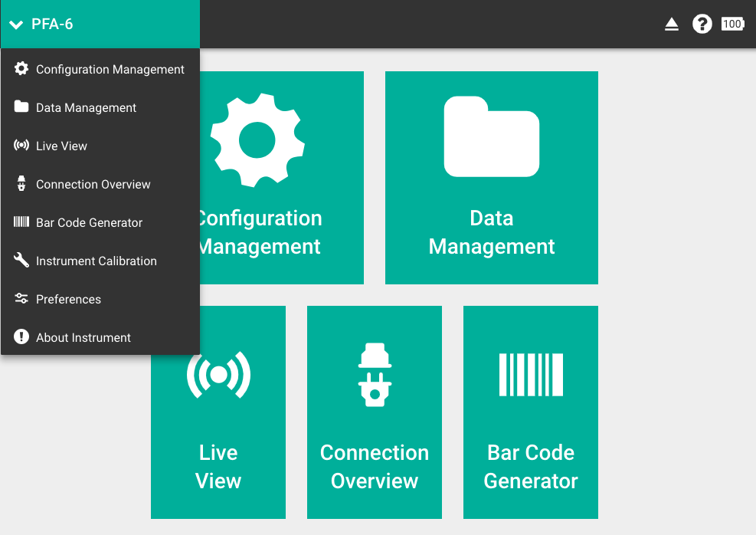Click gear icon beside Configuration Management menu entry
756x535 pixels.
[21, 68]
